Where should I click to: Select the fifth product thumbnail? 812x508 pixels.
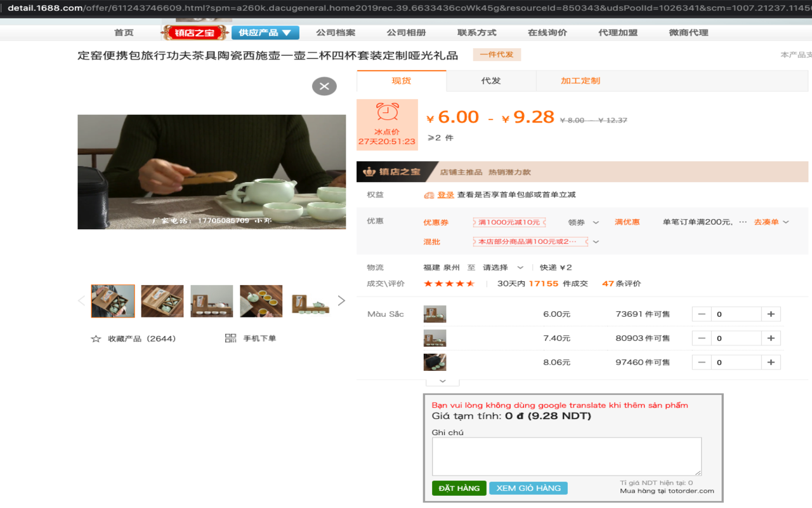(x=311, y=301)
